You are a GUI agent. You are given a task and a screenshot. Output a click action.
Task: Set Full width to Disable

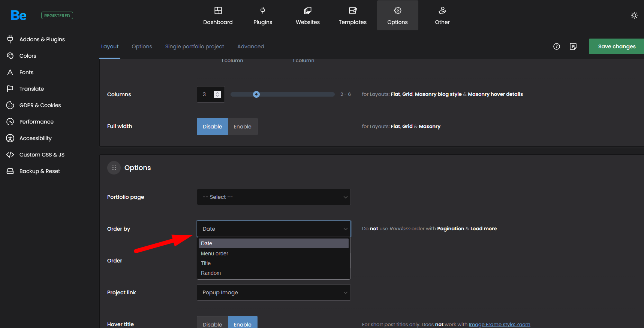click(x=213, y=127)
